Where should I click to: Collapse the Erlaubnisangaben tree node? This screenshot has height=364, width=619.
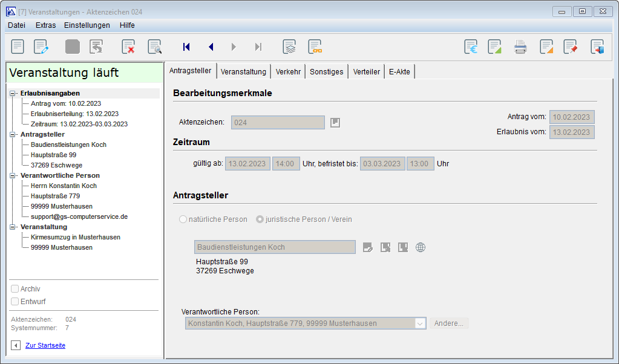click(13, 93)
